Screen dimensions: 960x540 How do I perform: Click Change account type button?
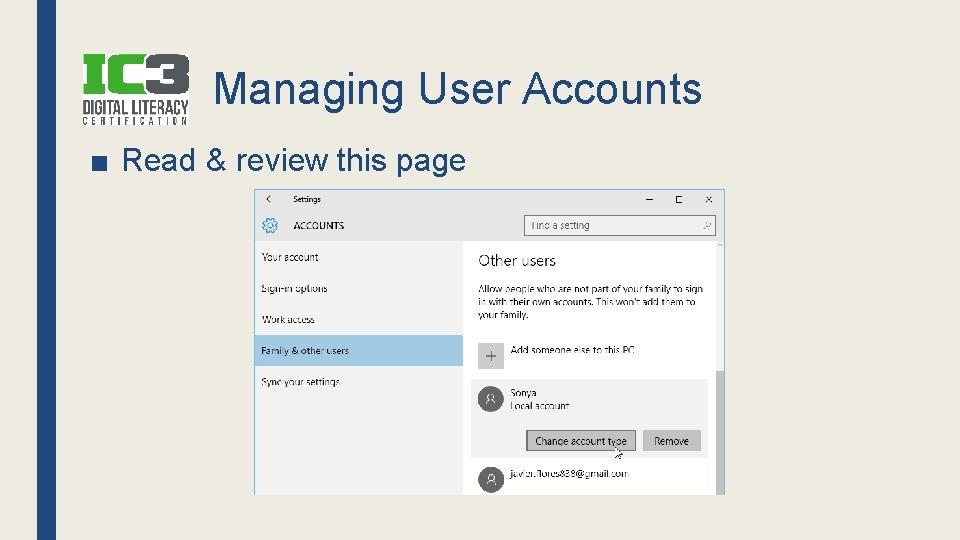pyautogui.click(x=580, y=441)
